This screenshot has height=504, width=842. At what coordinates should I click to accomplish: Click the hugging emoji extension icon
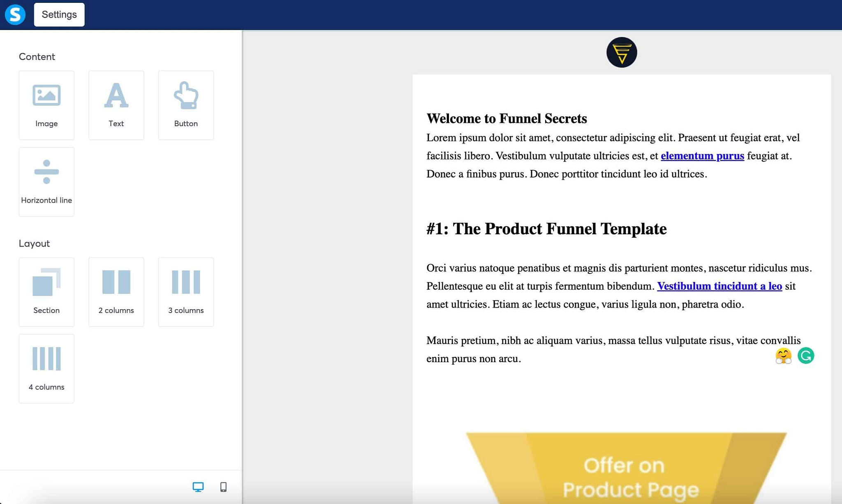(783, 356)
